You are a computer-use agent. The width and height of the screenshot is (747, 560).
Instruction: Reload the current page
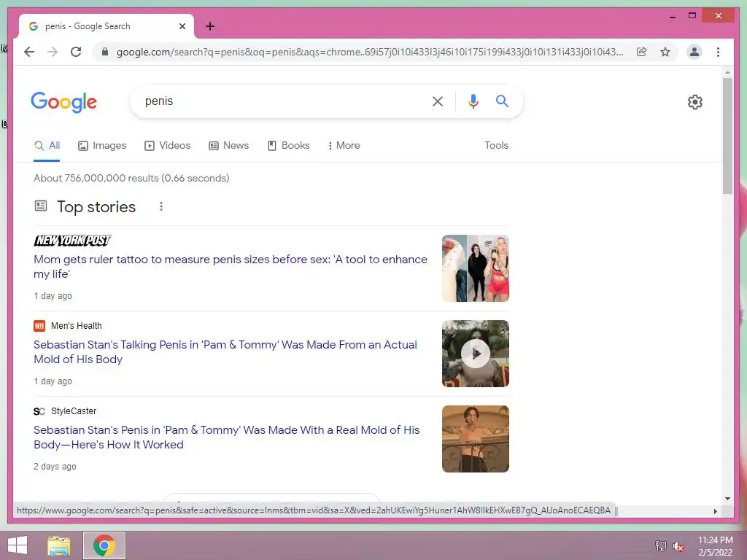tap(76, 52)
